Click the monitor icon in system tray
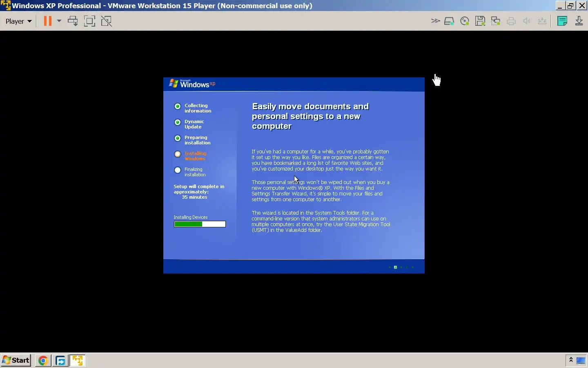This screenshot has height=368, width=588. point(581,360)
